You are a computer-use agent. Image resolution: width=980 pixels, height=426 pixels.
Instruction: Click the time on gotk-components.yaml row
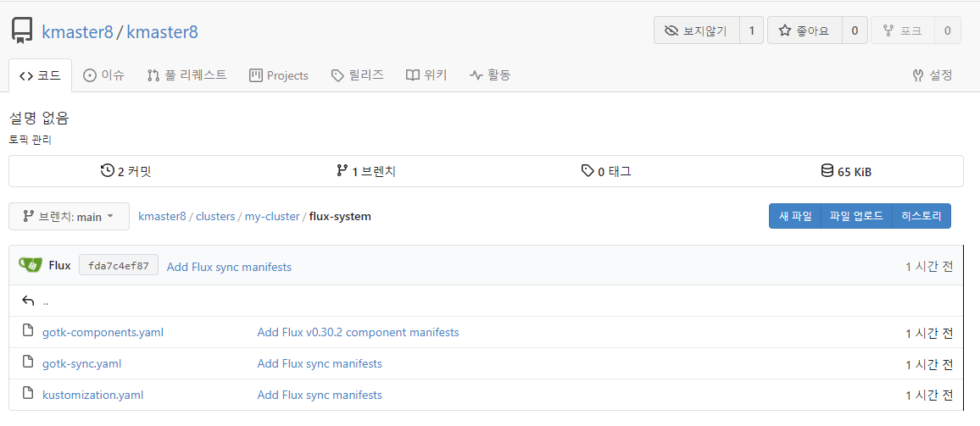[929, 333]
